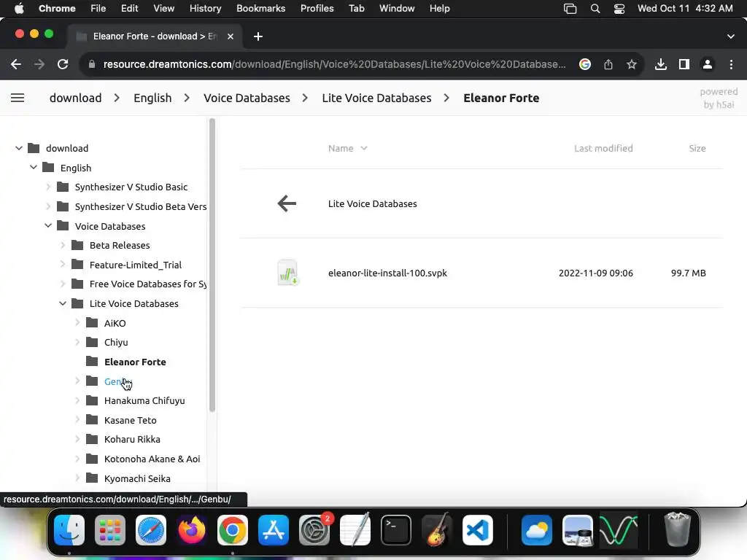
Task: Collapse the download folder tree node
Action: tap(18, 148)
